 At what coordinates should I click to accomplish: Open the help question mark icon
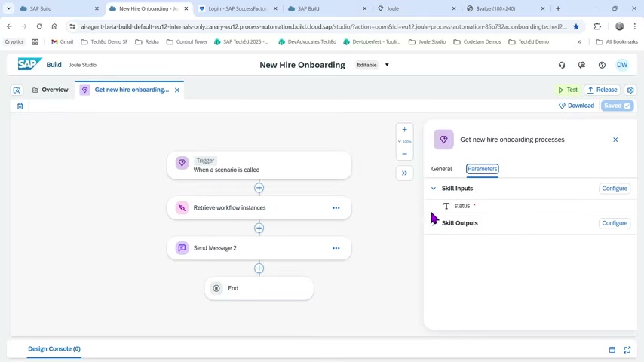[x=602, y=65]
